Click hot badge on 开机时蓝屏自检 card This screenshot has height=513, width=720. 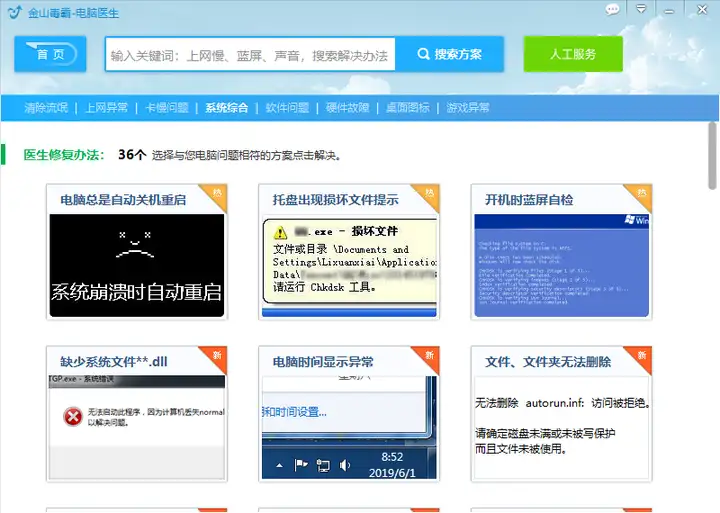[641, 195]
